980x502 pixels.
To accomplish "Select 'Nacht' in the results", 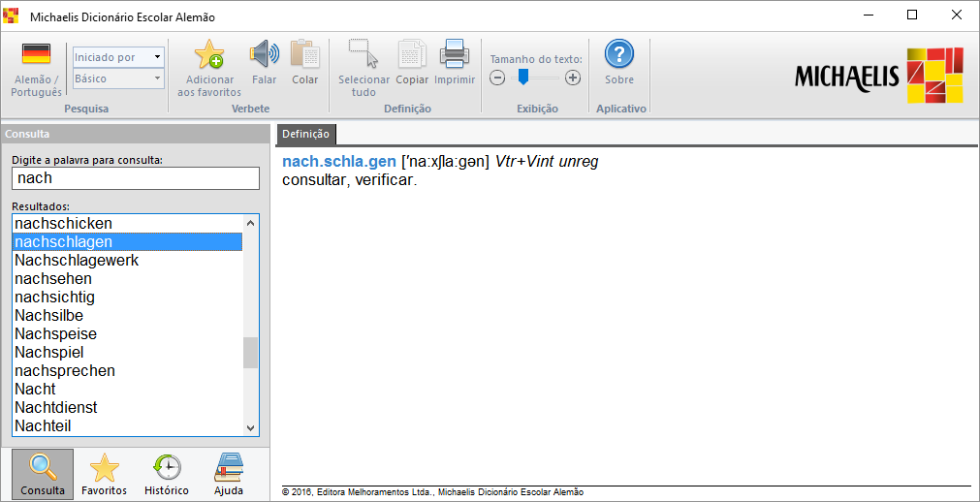I will click(128, 389).
